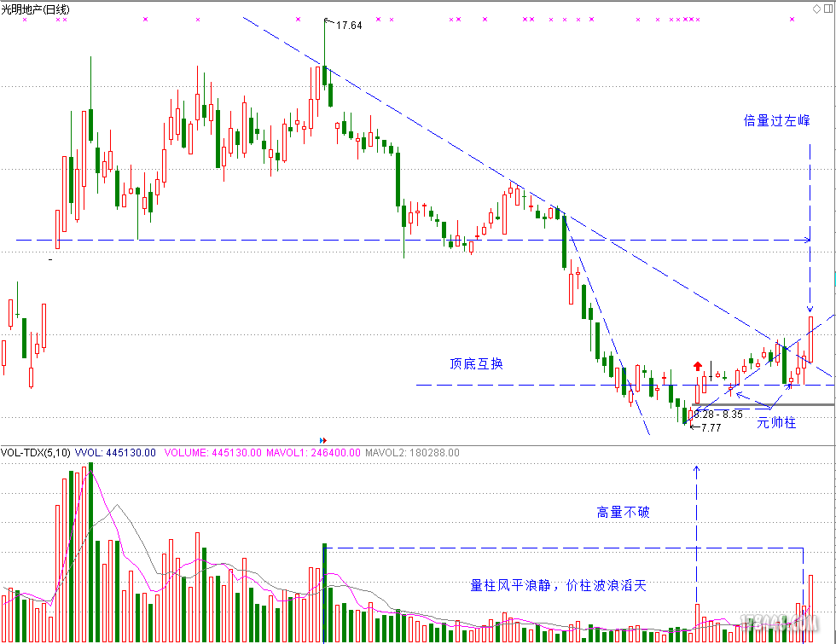Click the magenta VOLUME value label

[x=212, y=453]
